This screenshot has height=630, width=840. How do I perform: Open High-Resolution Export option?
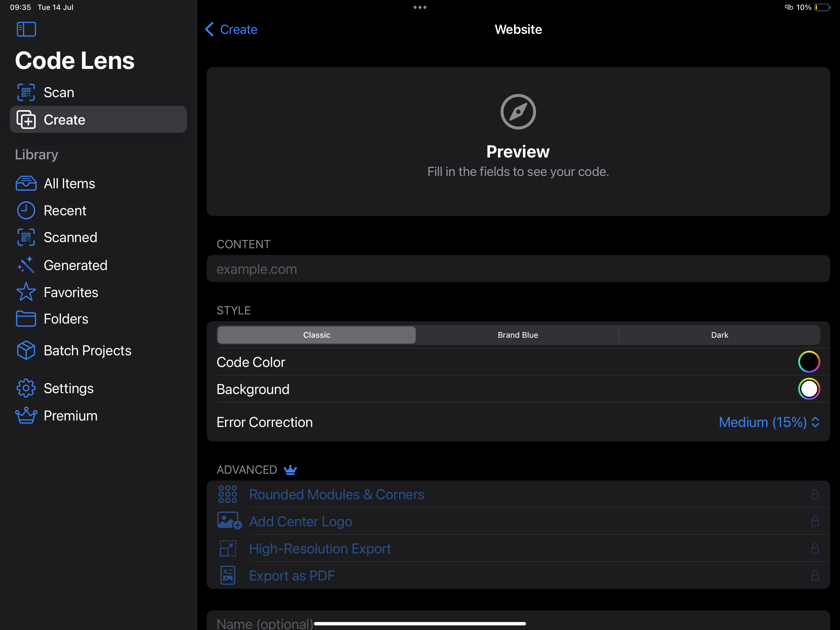pos(518,548)
